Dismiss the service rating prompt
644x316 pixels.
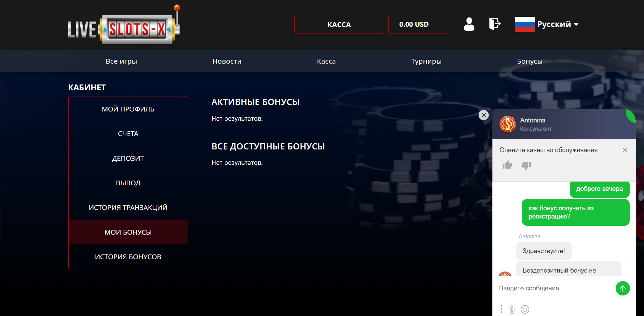click(625, 150)
